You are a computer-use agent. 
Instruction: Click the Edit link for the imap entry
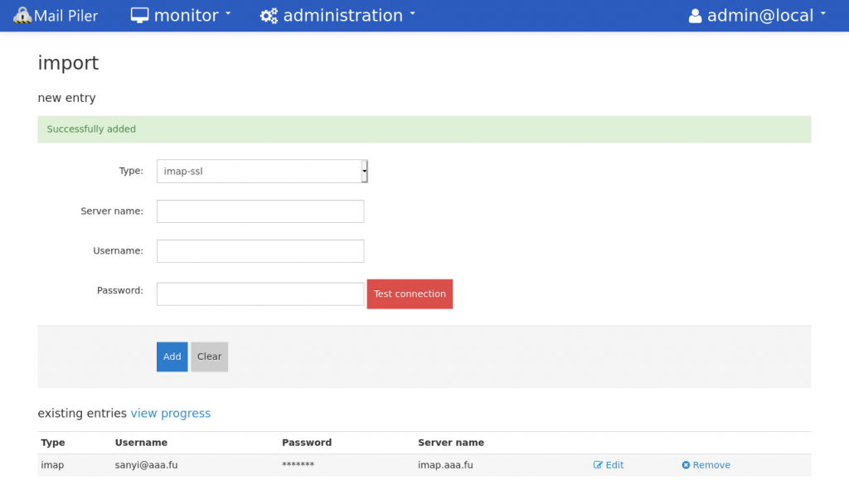[x=609, y=465]
